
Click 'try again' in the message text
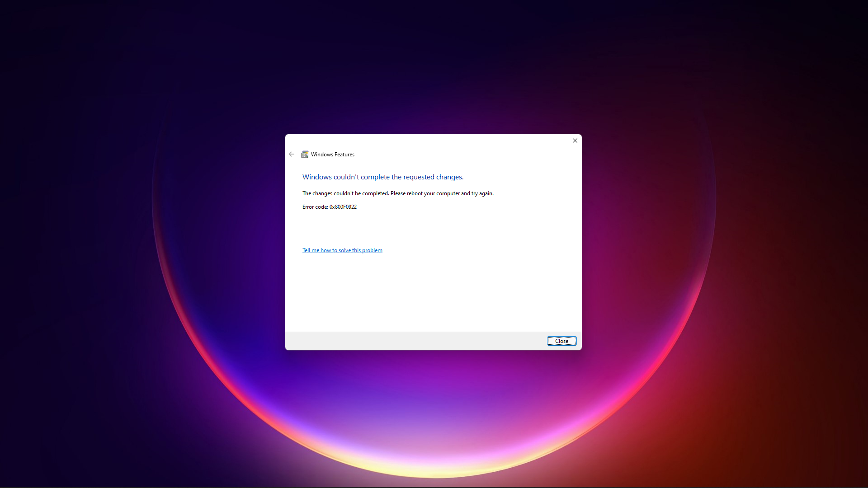pyautogui.click(x=482, y=193)
